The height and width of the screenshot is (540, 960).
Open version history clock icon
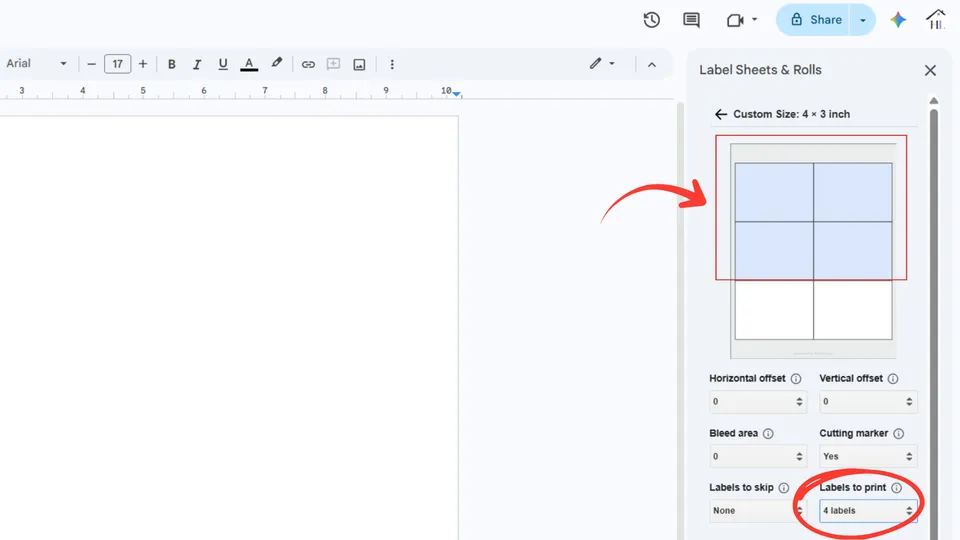[x=651, y=20]
